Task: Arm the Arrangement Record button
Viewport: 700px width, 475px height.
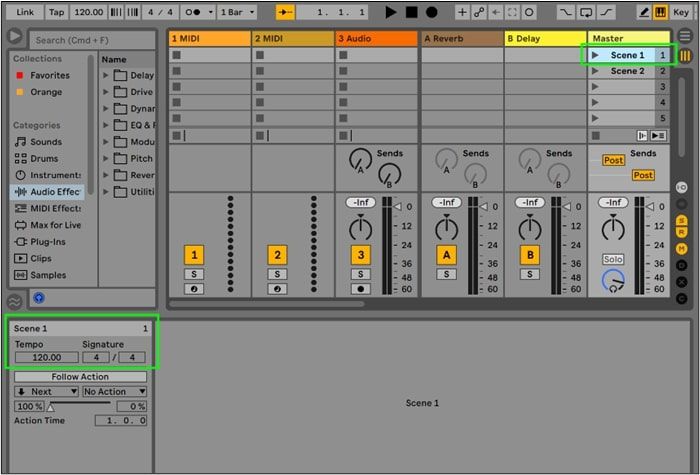Action: pyautogui.click(x=431, y=12)
